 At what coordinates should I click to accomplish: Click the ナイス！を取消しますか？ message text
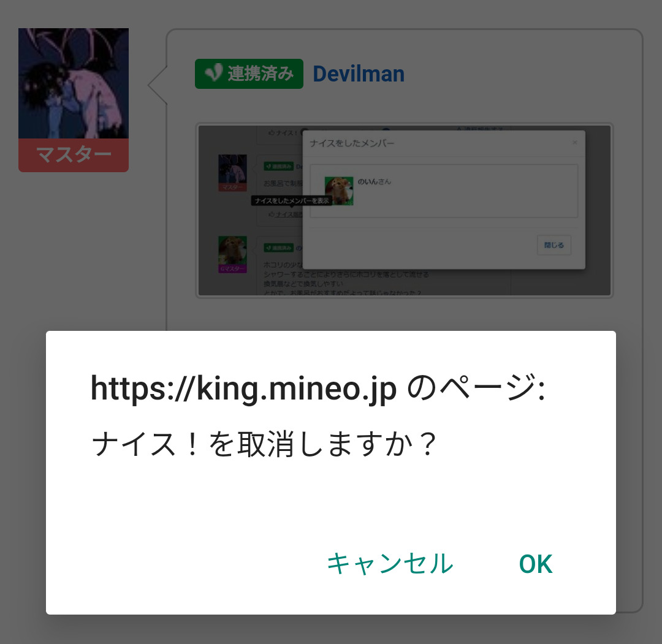click(x=264, y=444)
